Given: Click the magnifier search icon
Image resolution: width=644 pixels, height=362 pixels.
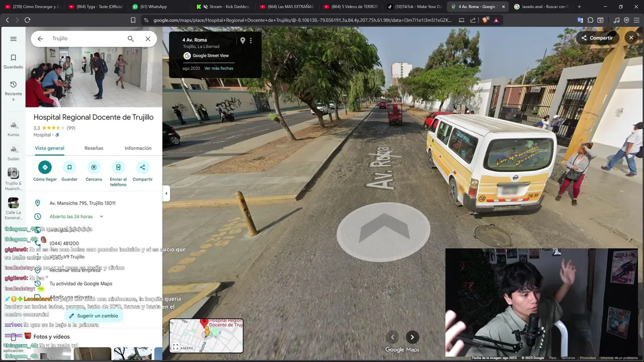Looking at the screenshot, I should click(x=131, y=39).
